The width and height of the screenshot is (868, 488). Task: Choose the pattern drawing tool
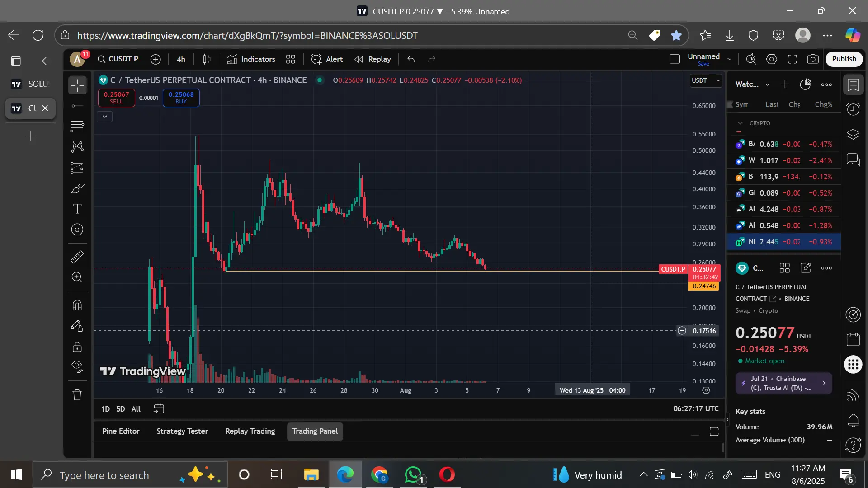point(77,146)
